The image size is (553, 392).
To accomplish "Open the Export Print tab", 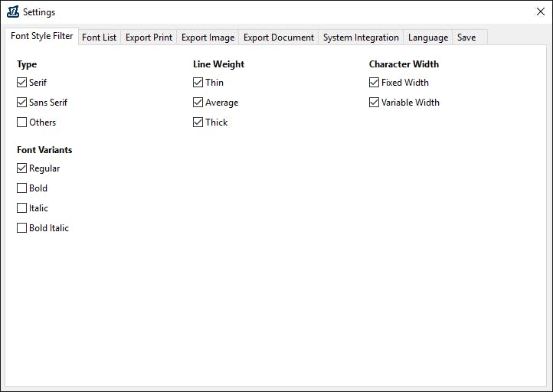I will (149, 38).
